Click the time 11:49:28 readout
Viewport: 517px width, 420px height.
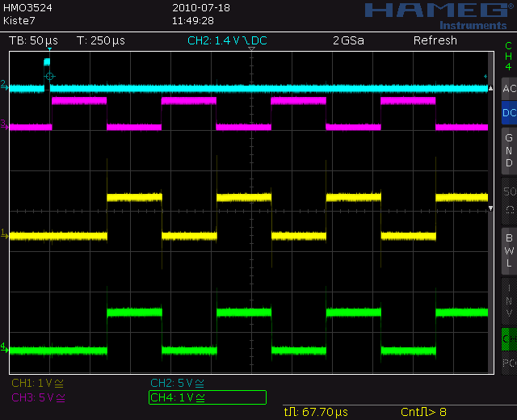193,21
